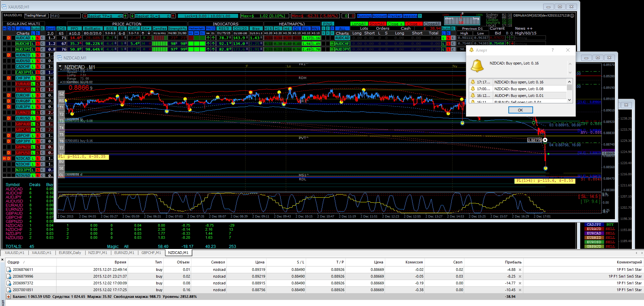Image resolution: width=644 pixels, height=306 pixels.
Task: Click OK in the alert dialog
Action: point(521,110)
